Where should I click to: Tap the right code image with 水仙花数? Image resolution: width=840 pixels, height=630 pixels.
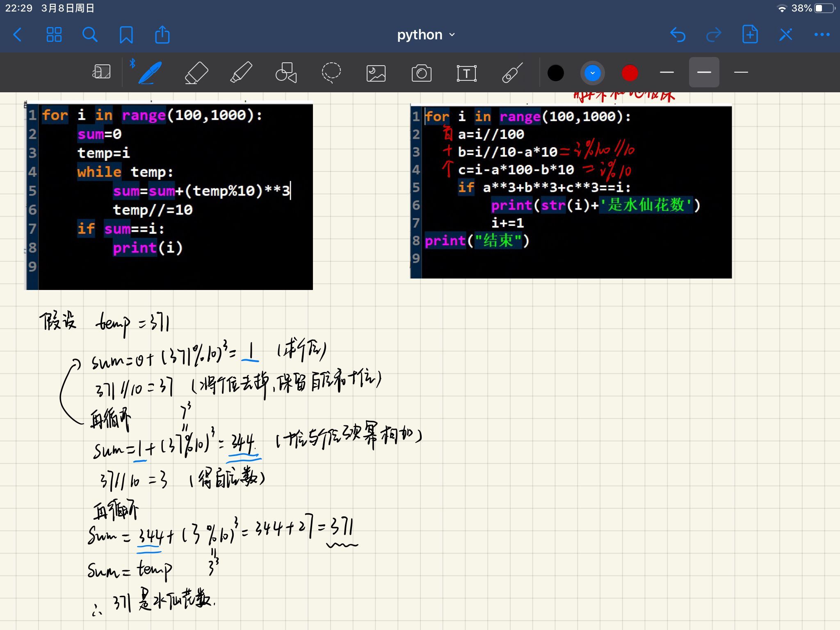(x=571, y=192)
